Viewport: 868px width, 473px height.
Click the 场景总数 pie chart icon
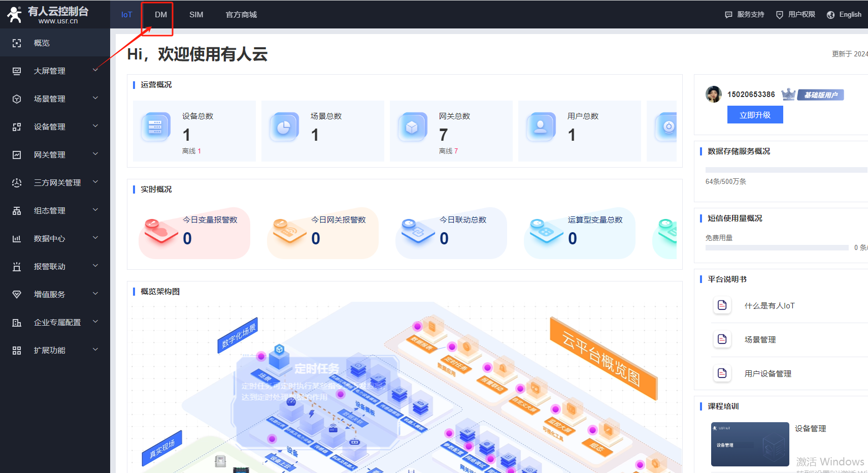click(284, 127)
